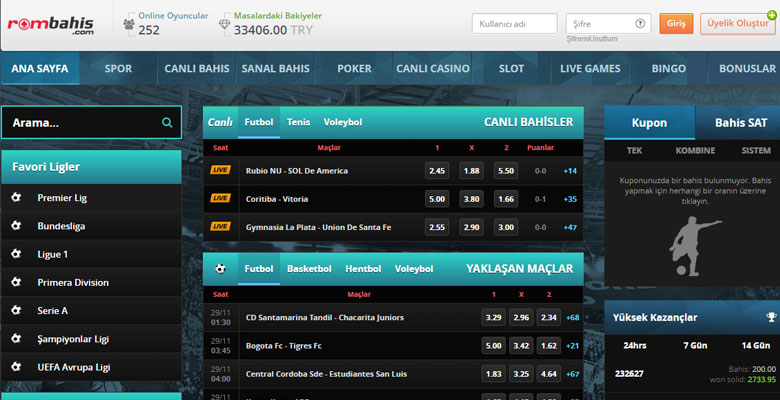Open the POKER section
The height and width of the screenshot is (400, 780).
pyautogui.click(x=354, y=68)
